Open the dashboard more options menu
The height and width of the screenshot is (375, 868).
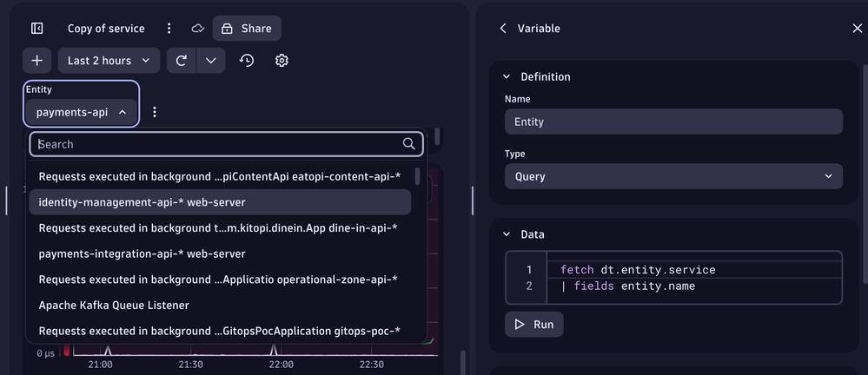169,29
